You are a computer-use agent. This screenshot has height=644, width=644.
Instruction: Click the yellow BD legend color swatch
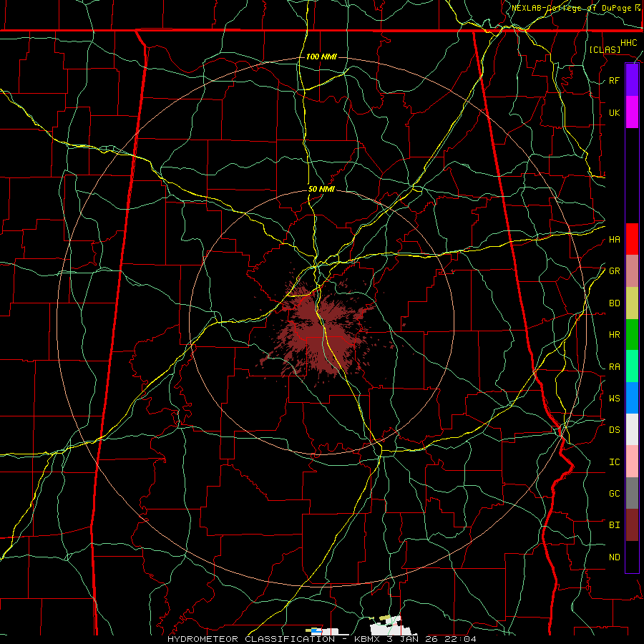pos(632,303)
